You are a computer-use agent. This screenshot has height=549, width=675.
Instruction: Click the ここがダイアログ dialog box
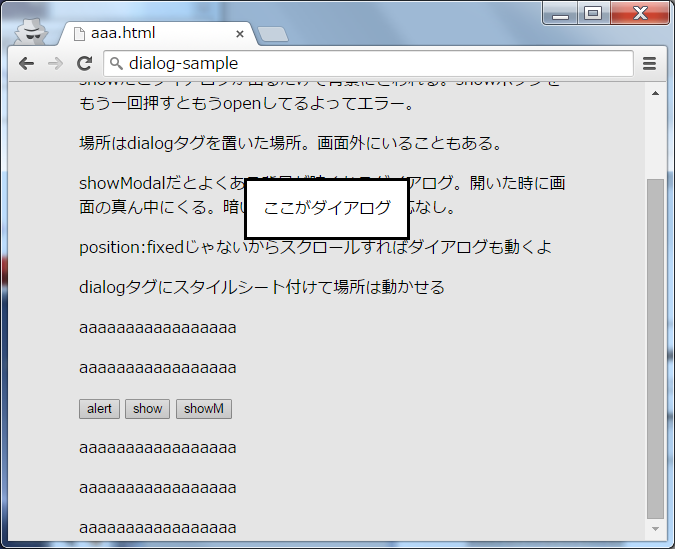(327, 208)
